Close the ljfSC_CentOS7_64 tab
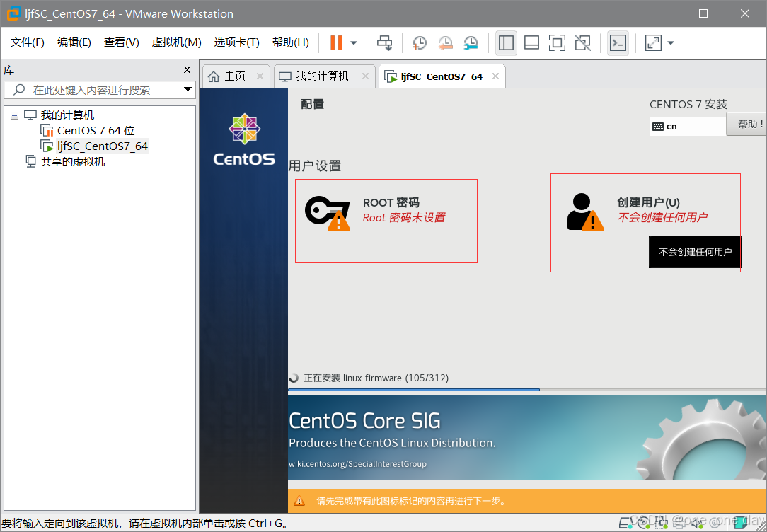This screenshot has width=767, height=532. click(495, 76)
